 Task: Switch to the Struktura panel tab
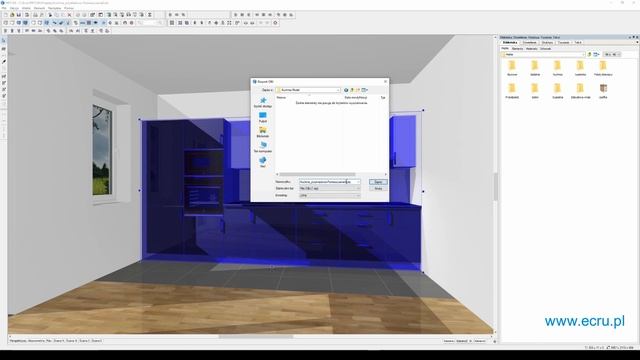tap(547, 42)
